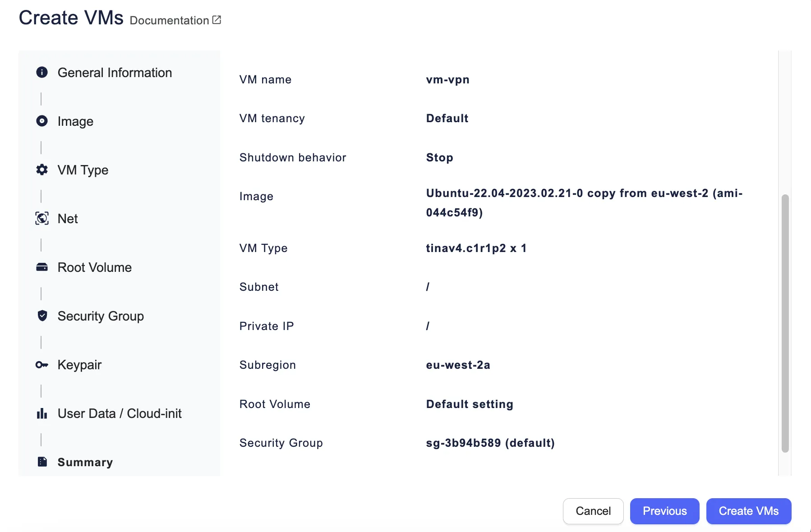This screenshot has height=532, width=811.
Task: Open the Security Group step
Action: pos(101,316)
